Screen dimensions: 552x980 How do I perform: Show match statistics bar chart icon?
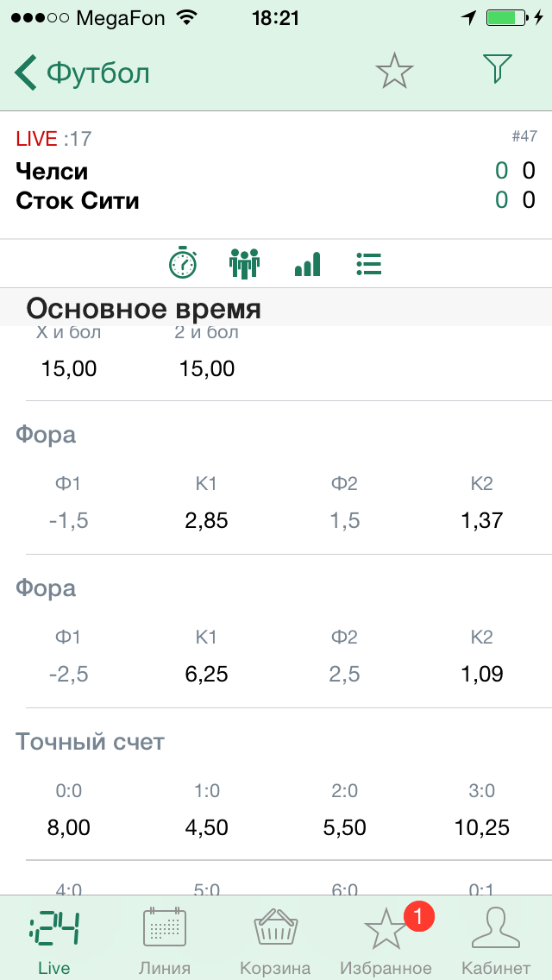(x=307, y=263)
